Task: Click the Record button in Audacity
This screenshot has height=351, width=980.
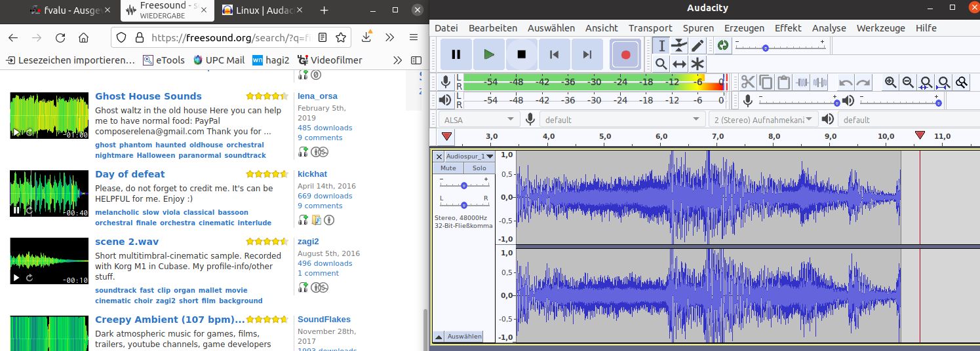Action: point(625,54)
